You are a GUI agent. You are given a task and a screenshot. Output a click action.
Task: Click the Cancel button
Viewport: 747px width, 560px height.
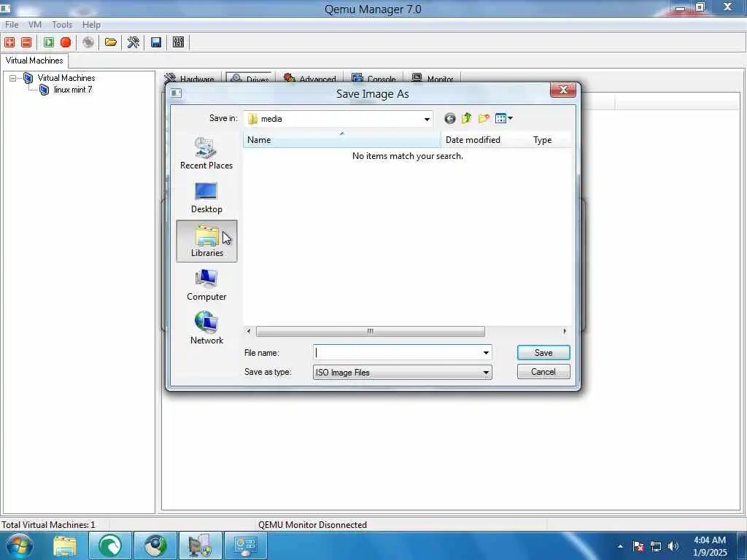tap(543, 372)
